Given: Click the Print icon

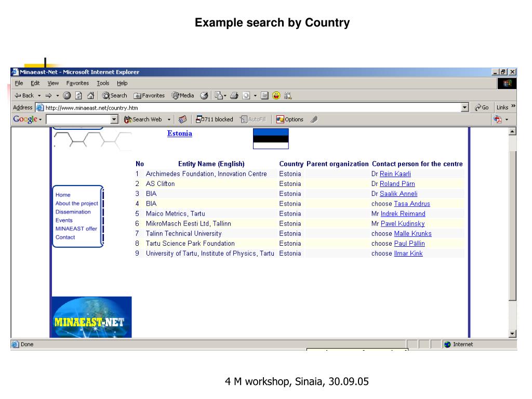Looking at the screenshot, I should pyautogui.click(x=234, y=96).
